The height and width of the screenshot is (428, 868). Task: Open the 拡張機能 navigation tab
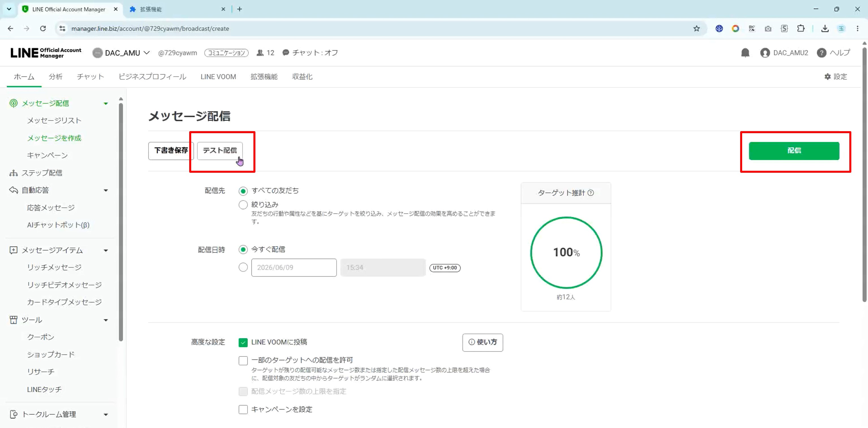point(264,77)
